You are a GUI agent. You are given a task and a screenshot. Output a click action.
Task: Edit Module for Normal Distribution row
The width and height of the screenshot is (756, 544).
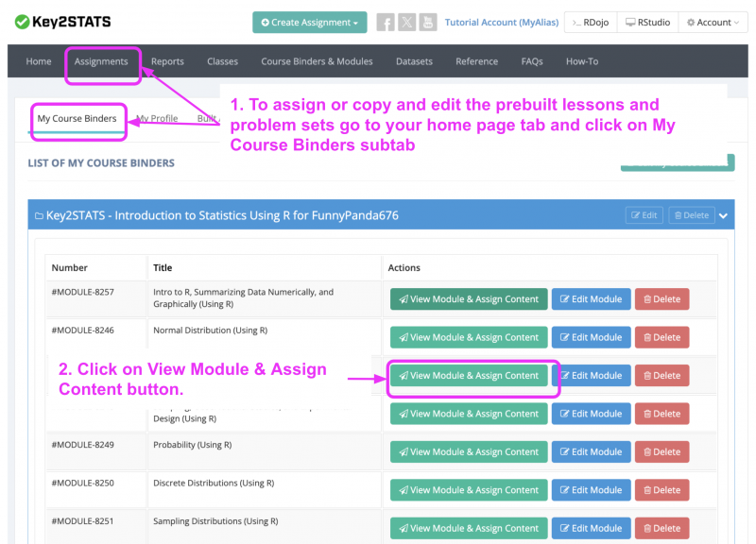(592, 337)
